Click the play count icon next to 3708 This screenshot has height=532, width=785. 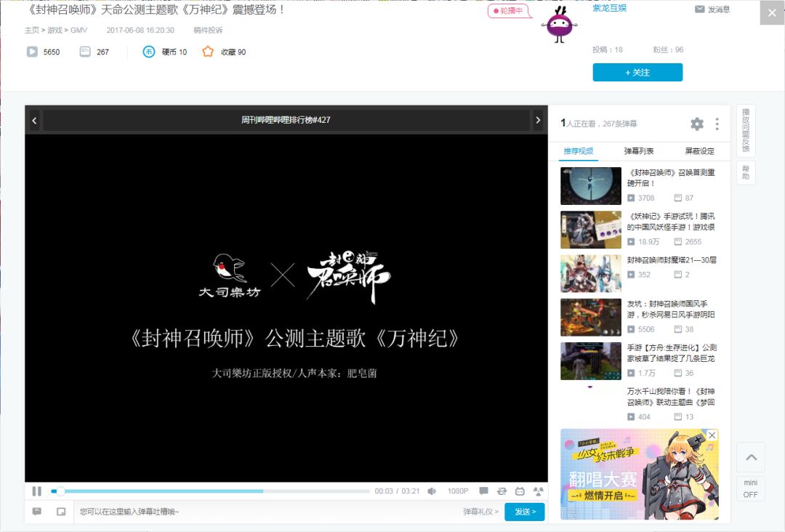point(631,198)
